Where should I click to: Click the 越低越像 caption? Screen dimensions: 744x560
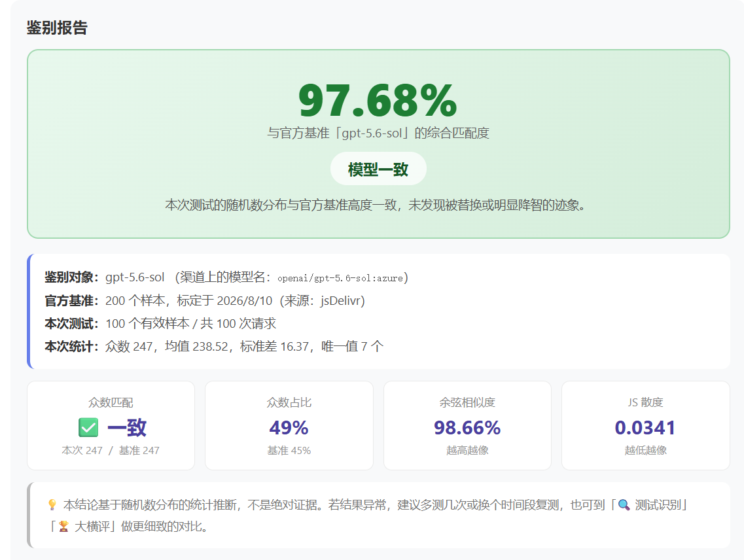pos(645,450)
